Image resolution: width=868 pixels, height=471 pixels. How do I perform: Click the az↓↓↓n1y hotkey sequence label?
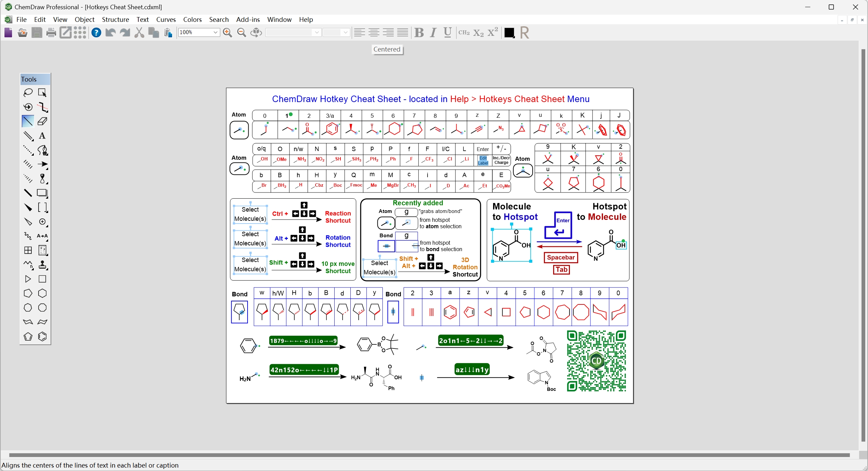tap(472, 370)
